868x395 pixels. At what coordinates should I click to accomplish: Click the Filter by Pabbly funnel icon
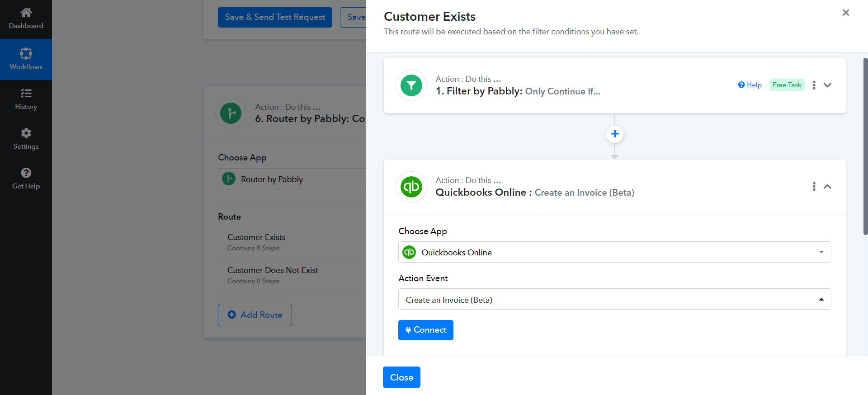pyautogui.click(x=411, y=85)
